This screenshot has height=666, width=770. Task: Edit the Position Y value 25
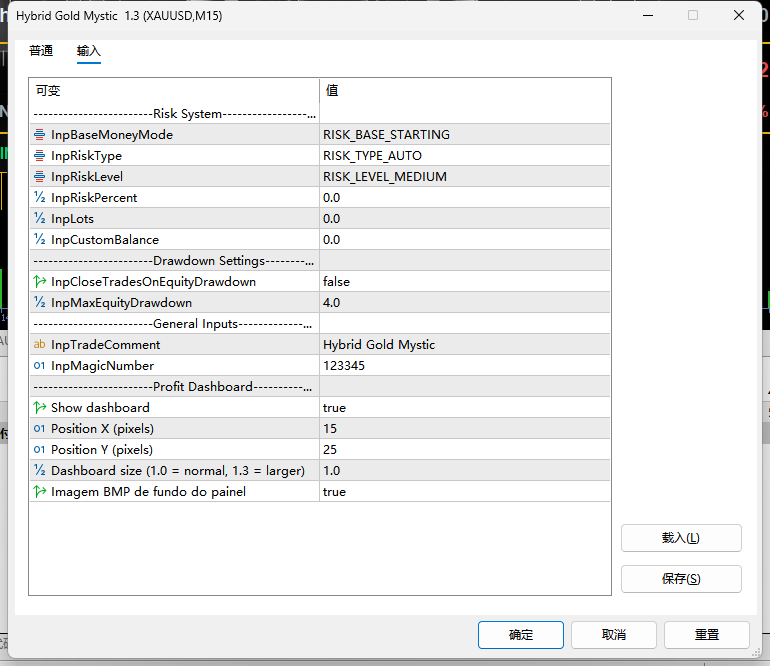pos(465,449)
